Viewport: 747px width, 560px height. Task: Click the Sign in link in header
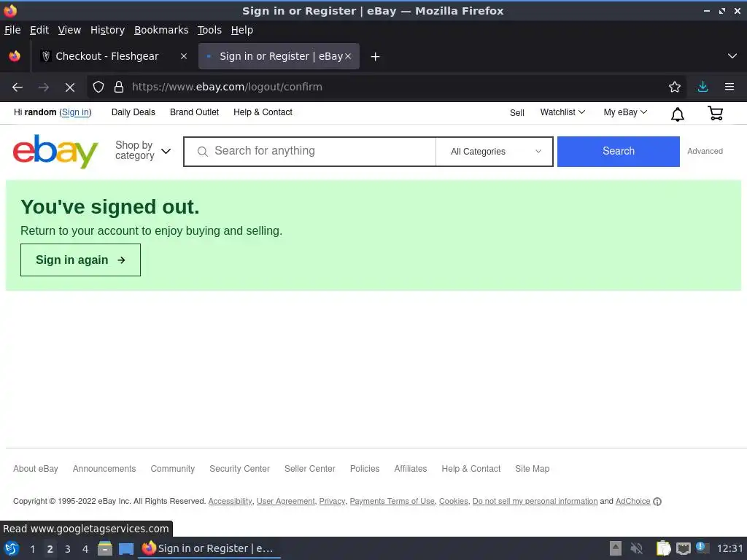point(75,112)
